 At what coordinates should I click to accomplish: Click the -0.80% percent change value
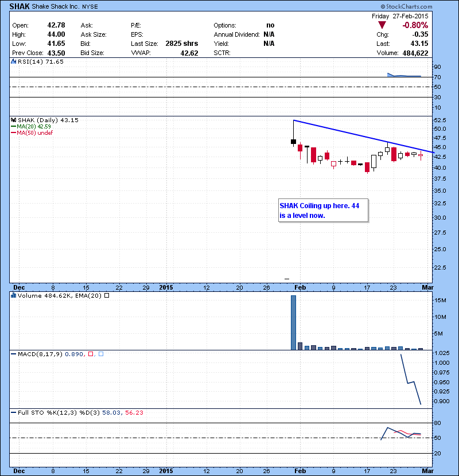415,25
